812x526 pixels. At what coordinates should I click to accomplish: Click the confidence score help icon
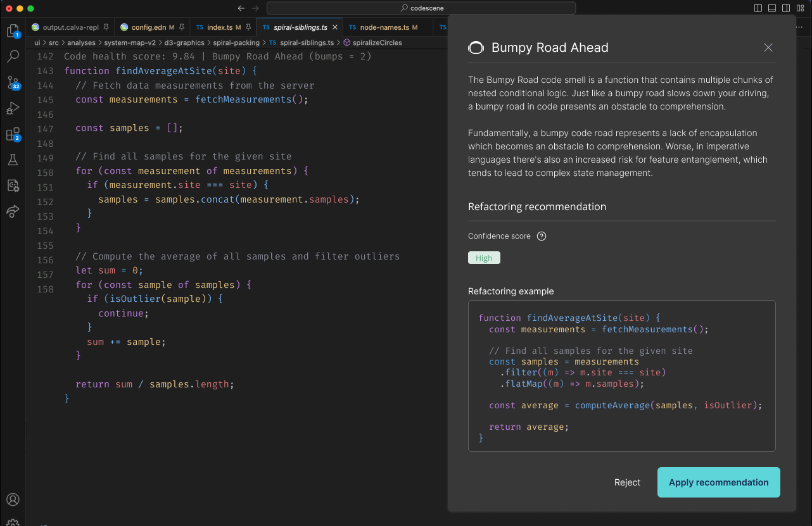[x=541, y=236]
